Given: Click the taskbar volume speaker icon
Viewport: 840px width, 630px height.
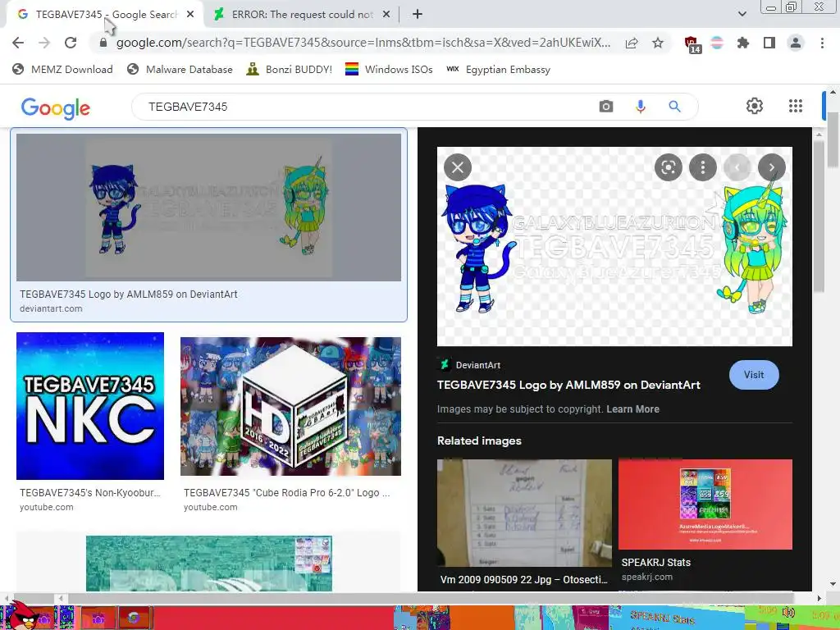Looking at the screenshot, I should [x=788, y=612].
